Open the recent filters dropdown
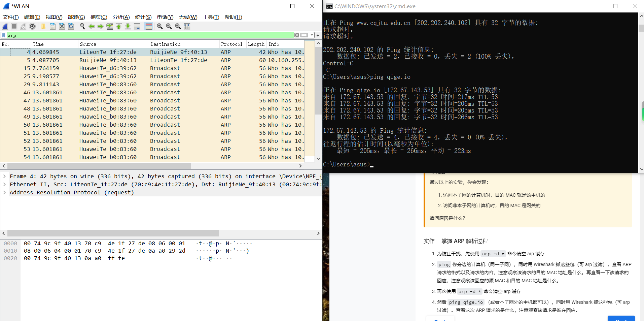Screen dimensions: 644x321 coord(312,35)
